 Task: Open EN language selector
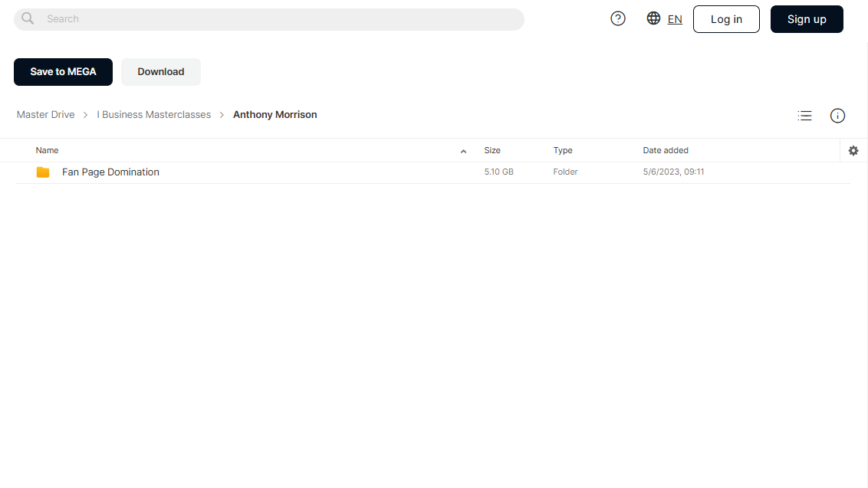[x=675, y=19]
